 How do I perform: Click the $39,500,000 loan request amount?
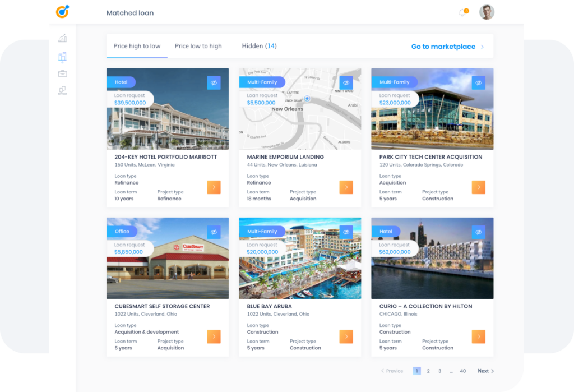click(130, 103)
